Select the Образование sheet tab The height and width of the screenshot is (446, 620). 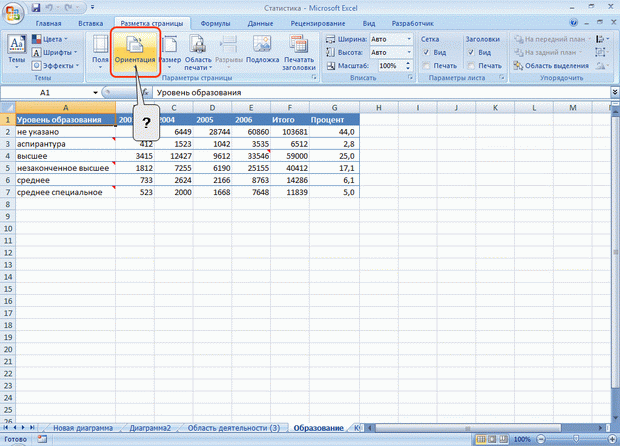(318, 428)
